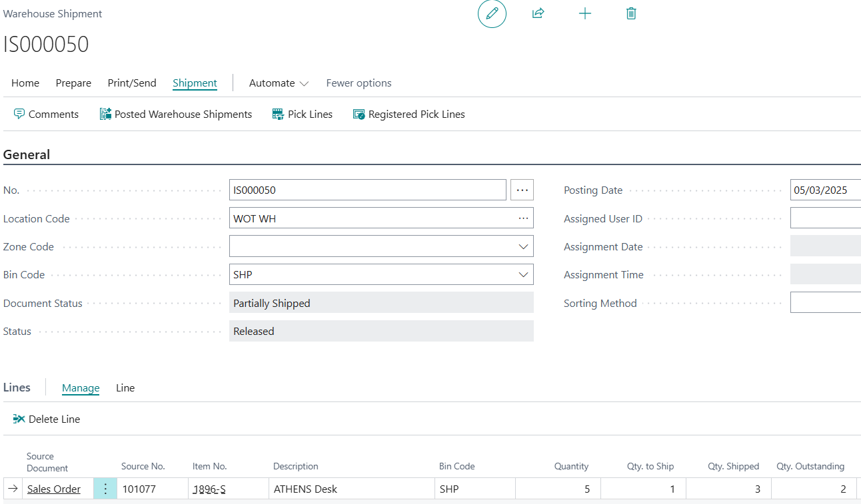This screenshot has width=861, height=504.
Task: Click the plus icon for new shipment
Action: 585,13
